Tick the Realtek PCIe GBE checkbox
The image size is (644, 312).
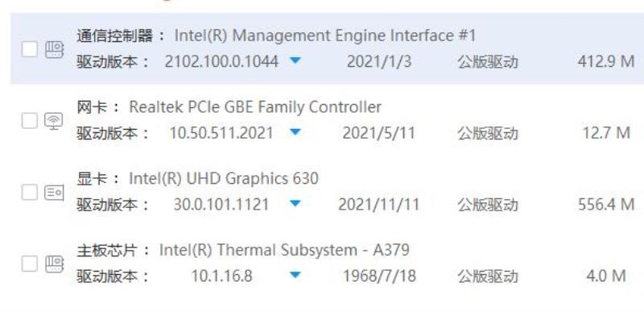[x=30, y=120]
